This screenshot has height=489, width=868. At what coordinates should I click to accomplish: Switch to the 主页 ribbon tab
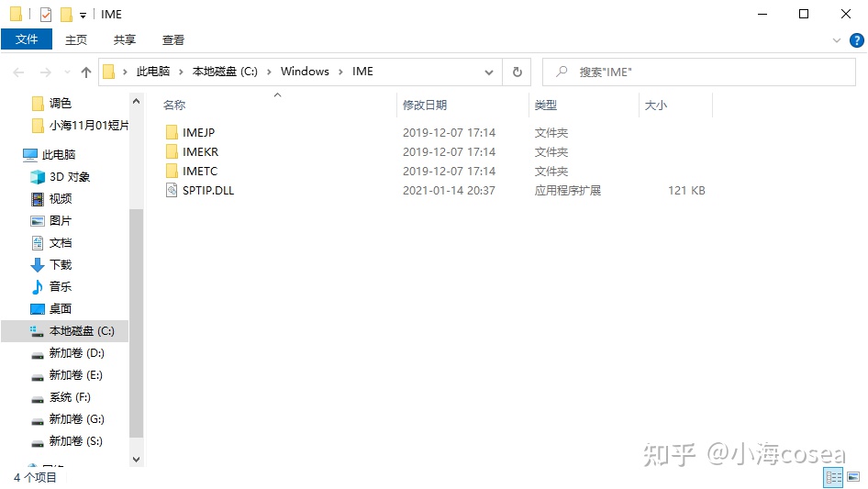(x=76, y=39)
